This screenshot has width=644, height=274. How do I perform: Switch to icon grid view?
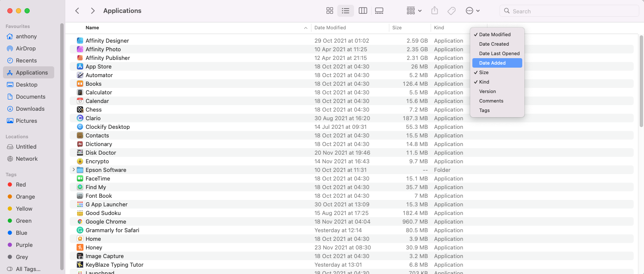tap(330, 11)
